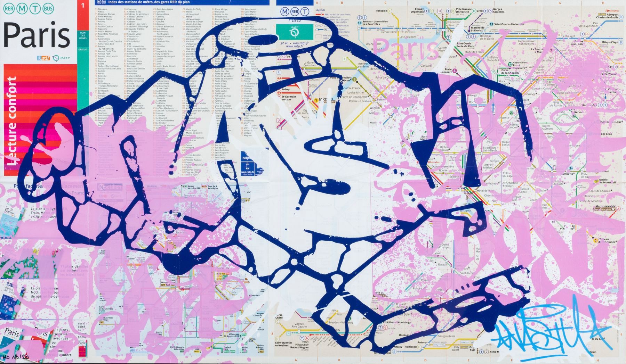Click the "Légende" heading on the map
This screenshot has height=364, width=626.
320,10
